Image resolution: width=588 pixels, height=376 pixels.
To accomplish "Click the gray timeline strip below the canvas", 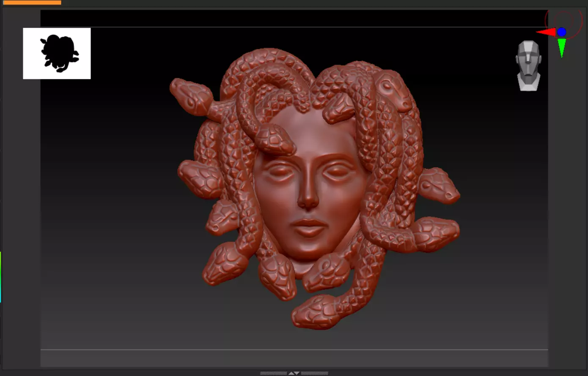I will coord(294,358).
